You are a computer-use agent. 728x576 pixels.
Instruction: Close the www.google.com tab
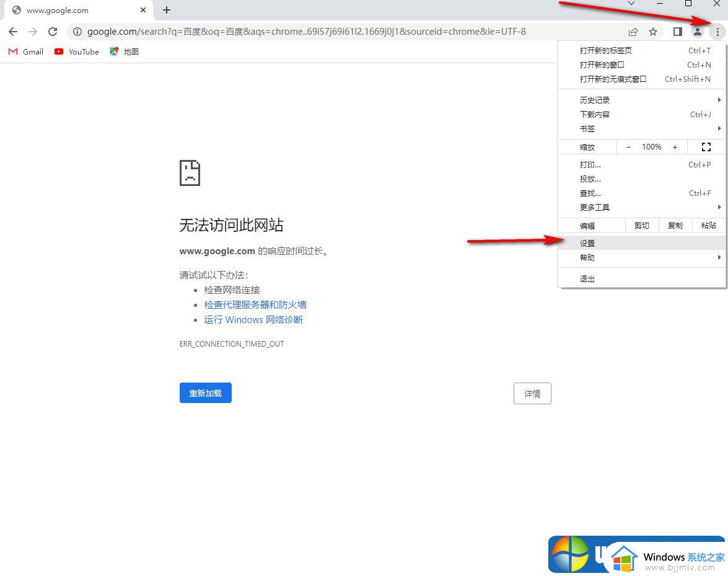coord(143,10)
